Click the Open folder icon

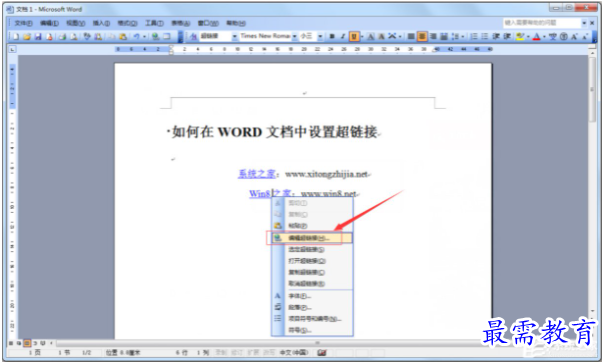[x=27, y=37]
